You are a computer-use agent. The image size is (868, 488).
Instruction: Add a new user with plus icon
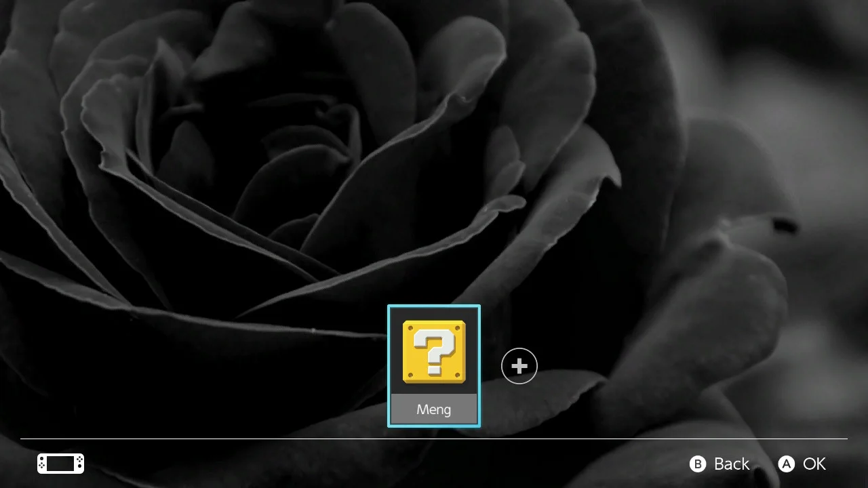(x=519, y=366)
